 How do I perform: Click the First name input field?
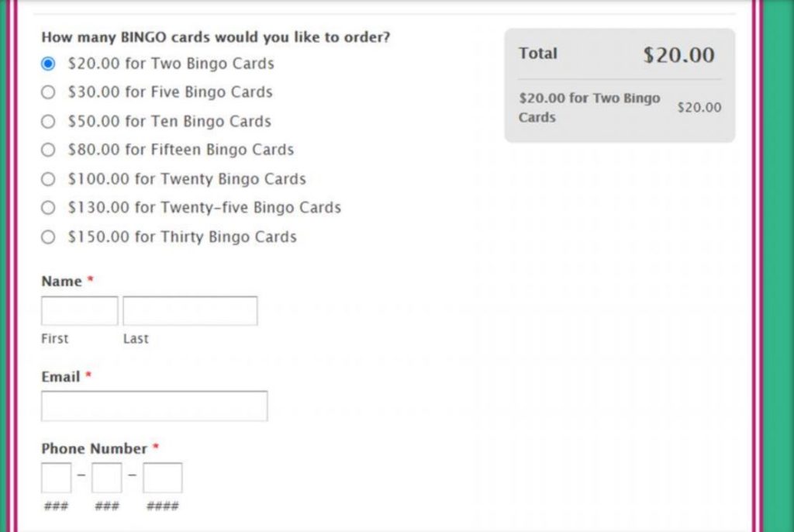click(x=80, y=311)
